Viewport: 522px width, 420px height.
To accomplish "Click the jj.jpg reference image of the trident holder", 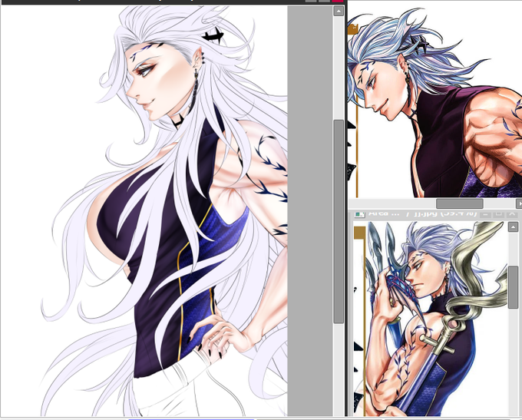I will pos(431,319).
